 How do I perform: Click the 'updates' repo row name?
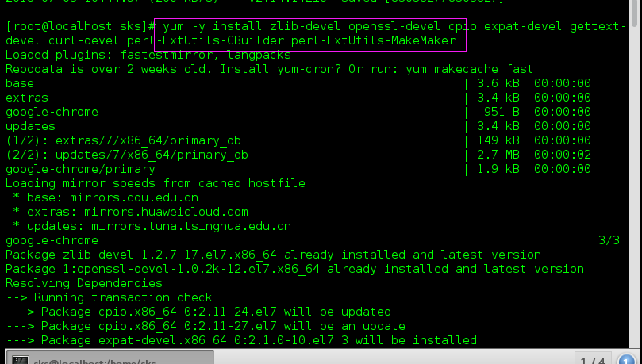(30, 126)
